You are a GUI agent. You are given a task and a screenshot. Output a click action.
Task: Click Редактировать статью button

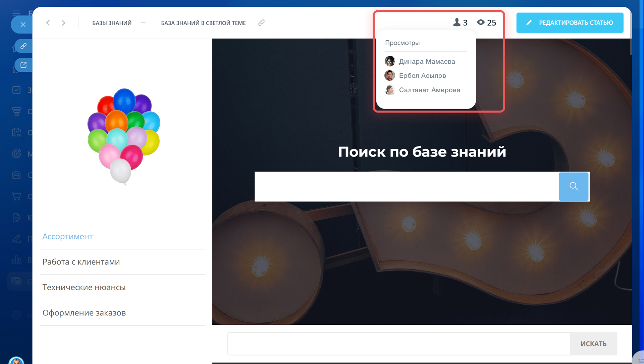pyautogui.click(x=570, y=23)
